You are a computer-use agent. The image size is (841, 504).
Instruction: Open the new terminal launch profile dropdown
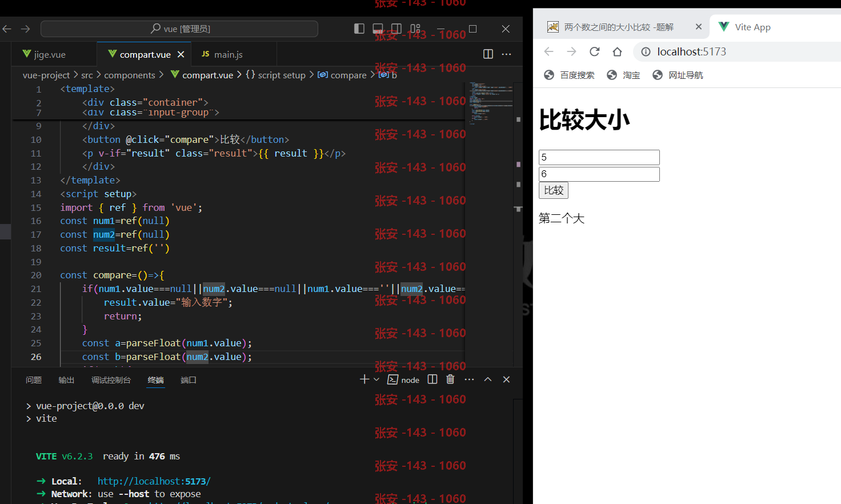[x=377, y=379]
